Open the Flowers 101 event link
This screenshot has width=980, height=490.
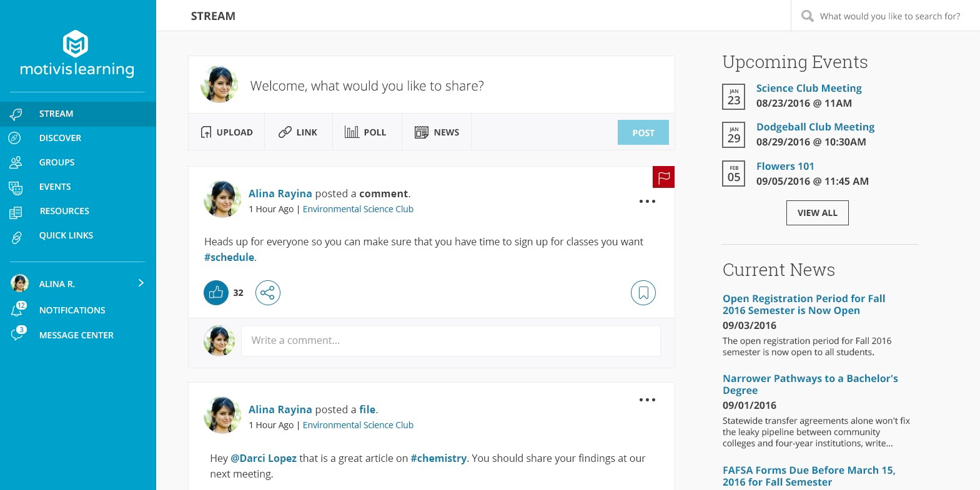point(785,166)
